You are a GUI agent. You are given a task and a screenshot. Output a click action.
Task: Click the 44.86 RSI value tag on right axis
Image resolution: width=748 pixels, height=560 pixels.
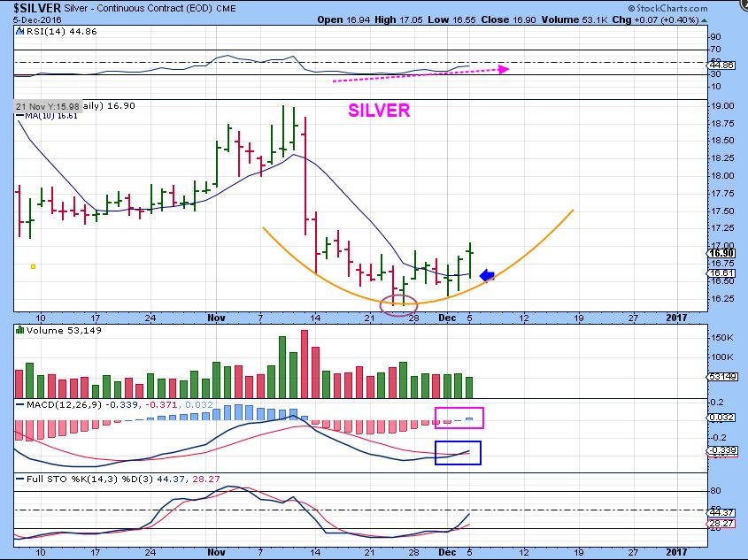tap(721, 65)
